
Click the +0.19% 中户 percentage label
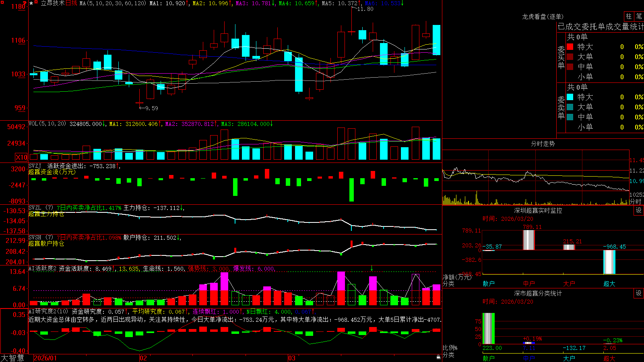(x=532, y=339)
